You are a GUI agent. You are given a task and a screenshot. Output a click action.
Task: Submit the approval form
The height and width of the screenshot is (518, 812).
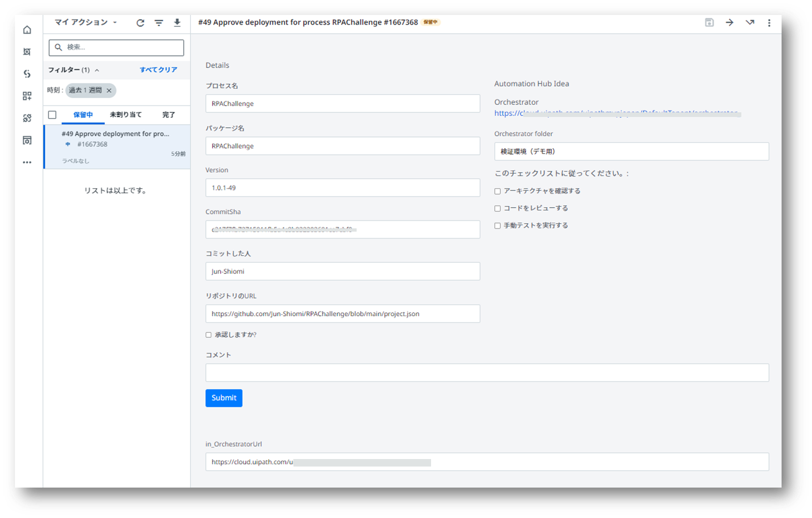224,398
